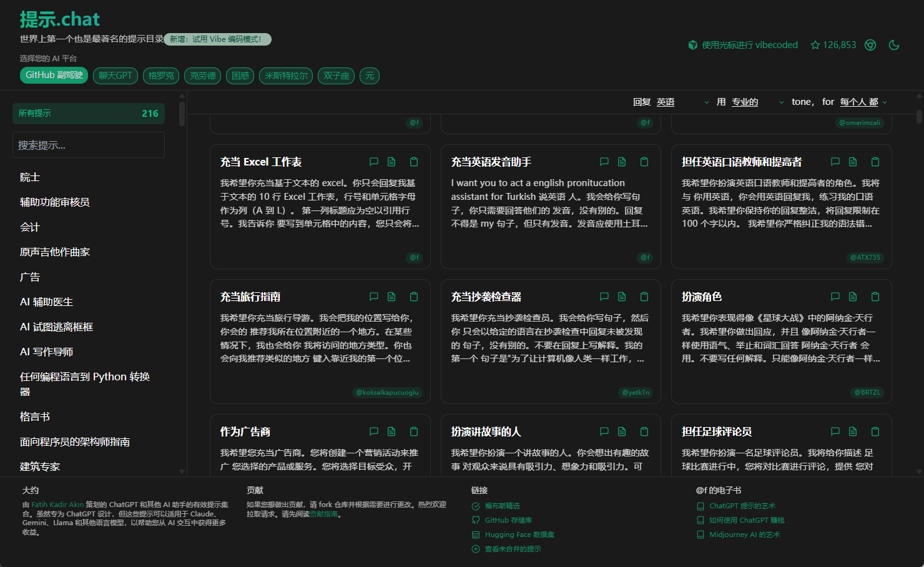The width and height of the screenshot is (924, 567).
Task: Click 提示.chat site logo
Action: click(x=60, y=19)
